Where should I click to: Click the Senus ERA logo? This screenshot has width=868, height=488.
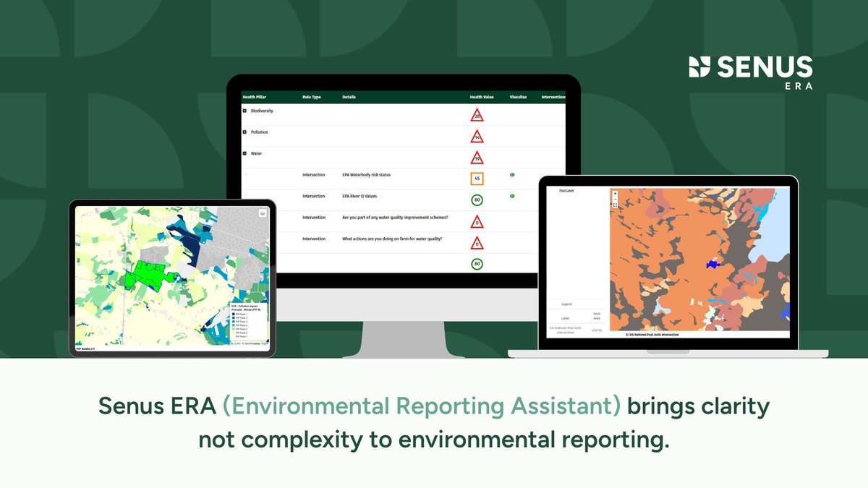point(751,72)
